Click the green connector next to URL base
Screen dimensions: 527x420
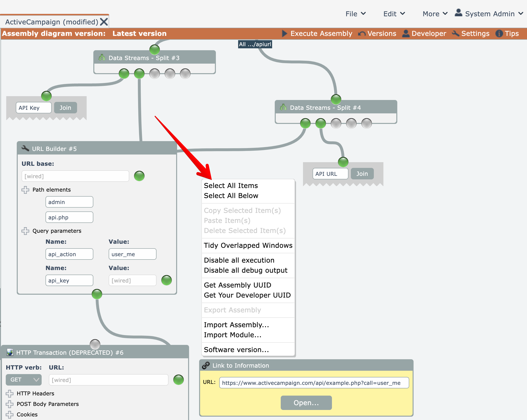pyautogui.click(x=139, y=176)
